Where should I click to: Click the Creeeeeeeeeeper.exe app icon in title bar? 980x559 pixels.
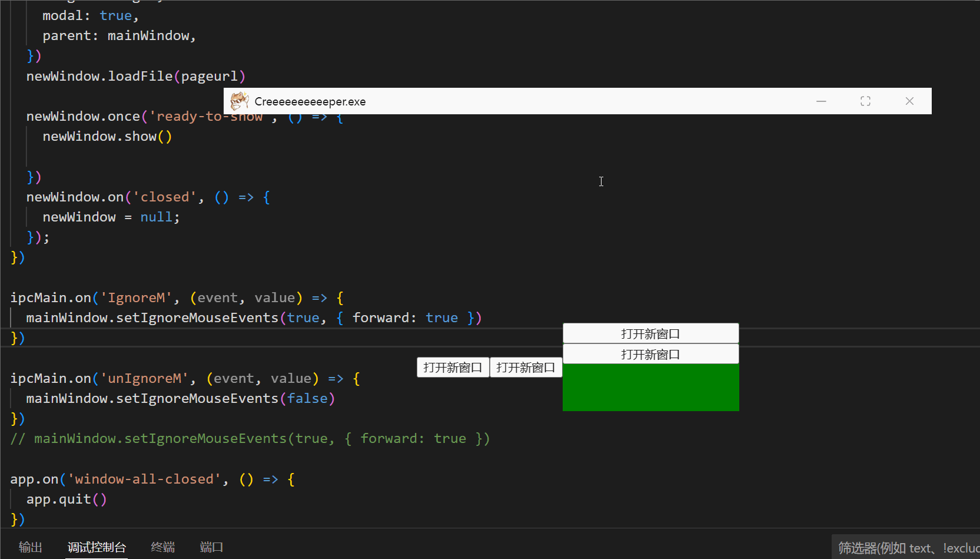(x=239, y=101)
